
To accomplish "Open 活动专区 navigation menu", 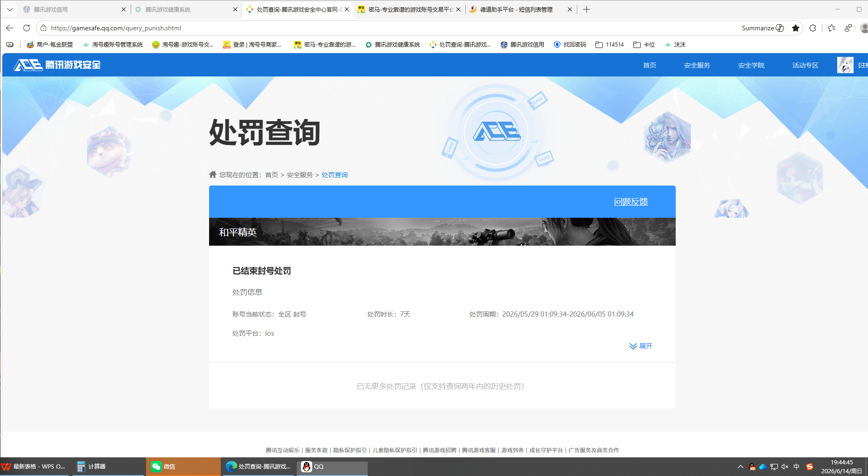I will [x=805, y=65].
